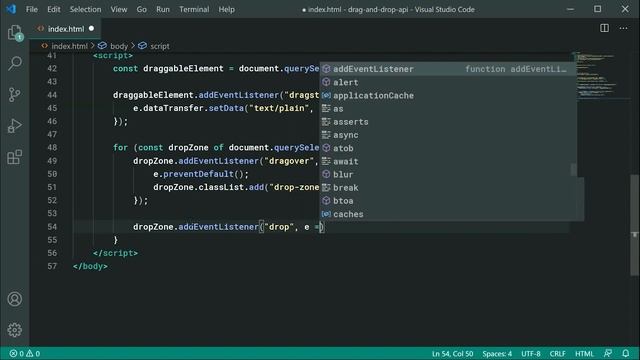Open the Selection menu
The width and height of the screenshot is (640, 360).
85,9
